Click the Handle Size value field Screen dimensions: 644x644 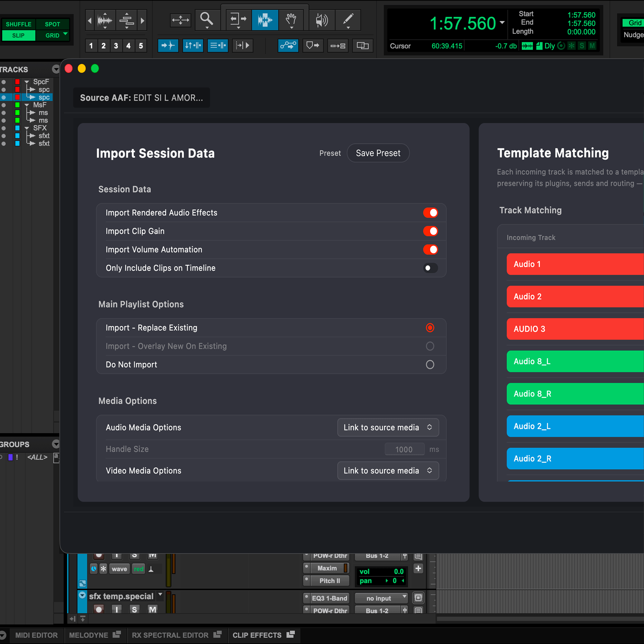(x=404, y=449)
